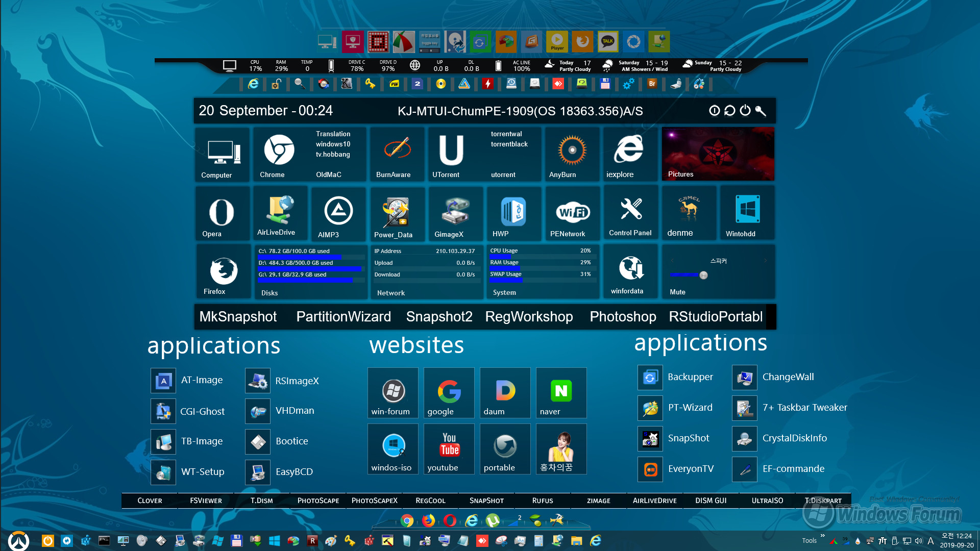
Task: Click the restart icon in header
Action: [730, 110]
